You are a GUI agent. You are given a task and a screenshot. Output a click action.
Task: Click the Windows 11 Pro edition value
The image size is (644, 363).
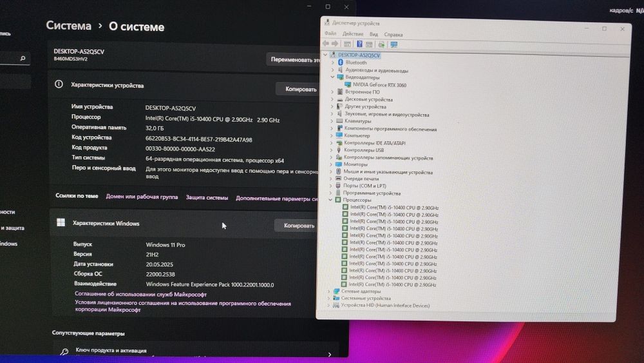166,244
